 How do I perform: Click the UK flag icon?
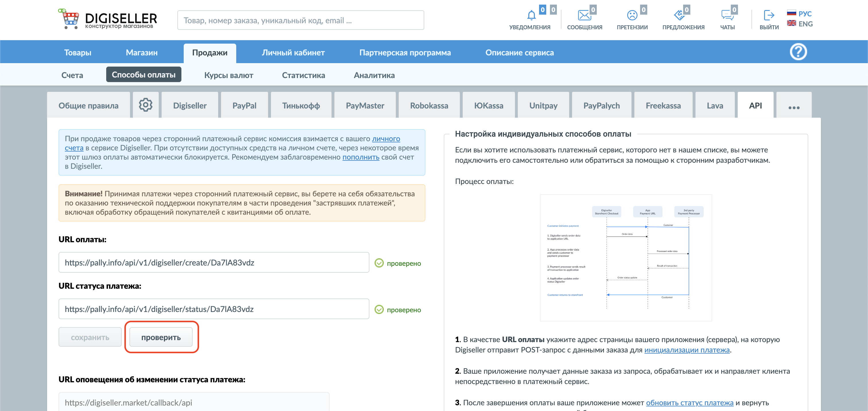click(x=792, y=23)
